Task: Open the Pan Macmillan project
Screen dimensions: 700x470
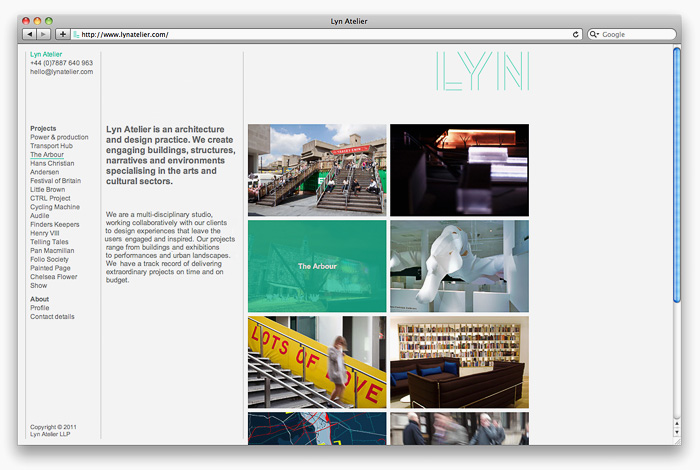Action: 52,250
